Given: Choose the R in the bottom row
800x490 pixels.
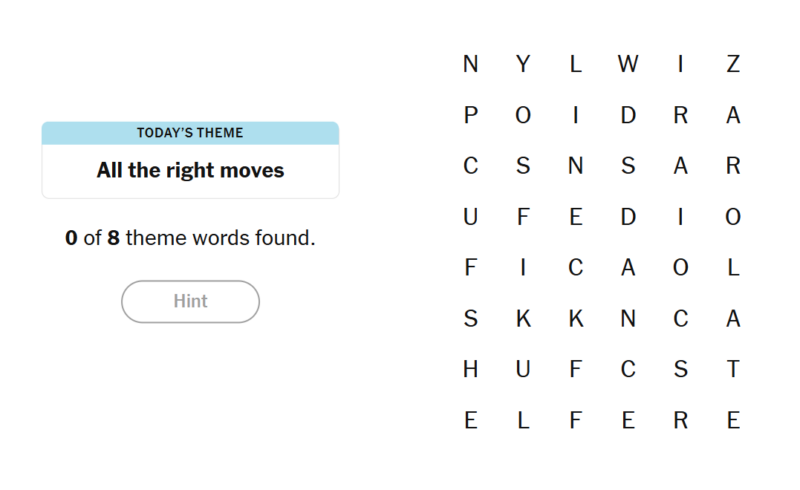Looking at the screenshot, I should click(x=681, y=420).
